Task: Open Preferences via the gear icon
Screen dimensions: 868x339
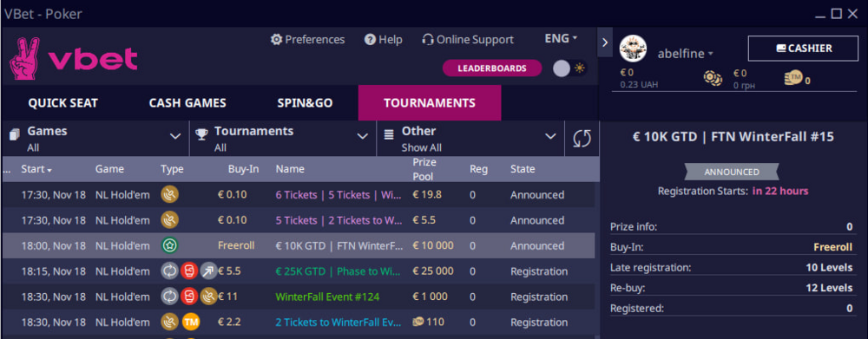Action: pyautogui.click(x=276, y=40)
